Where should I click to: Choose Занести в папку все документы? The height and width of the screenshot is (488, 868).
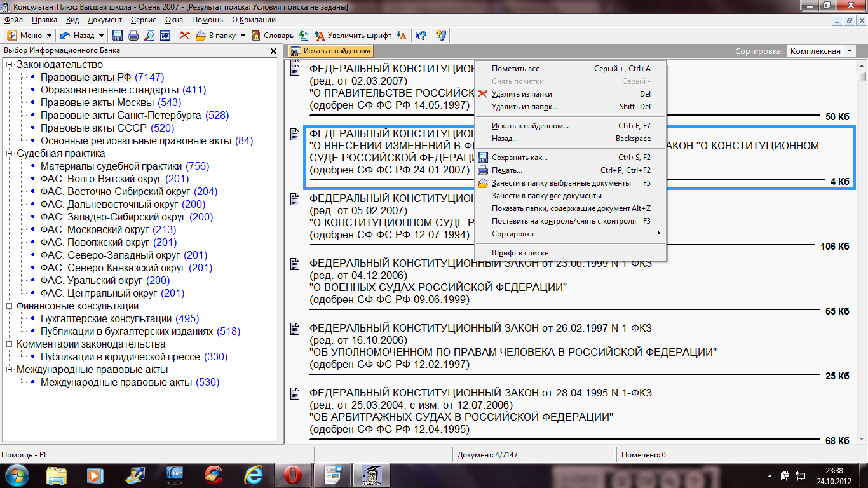(570, 196)
